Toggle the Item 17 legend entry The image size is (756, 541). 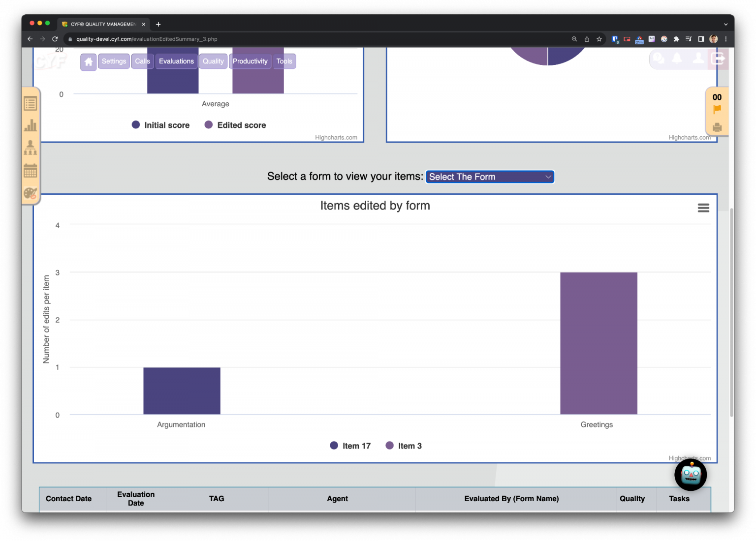(350, 446)
